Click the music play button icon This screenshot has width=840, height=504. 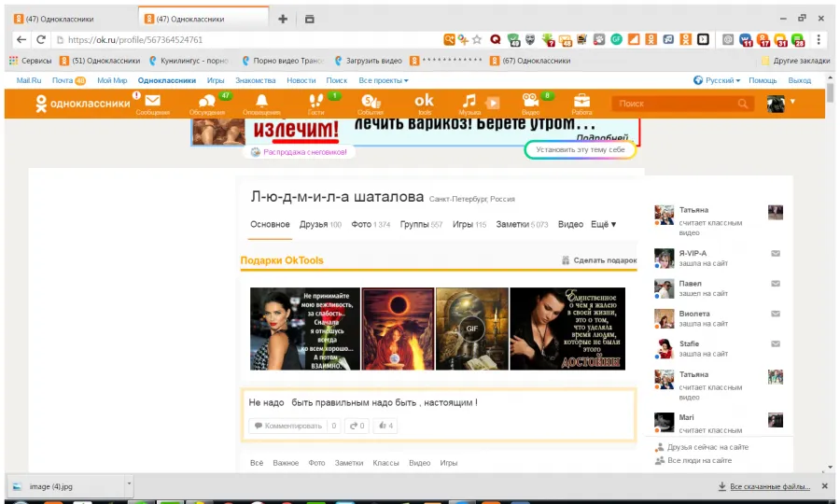493,103
